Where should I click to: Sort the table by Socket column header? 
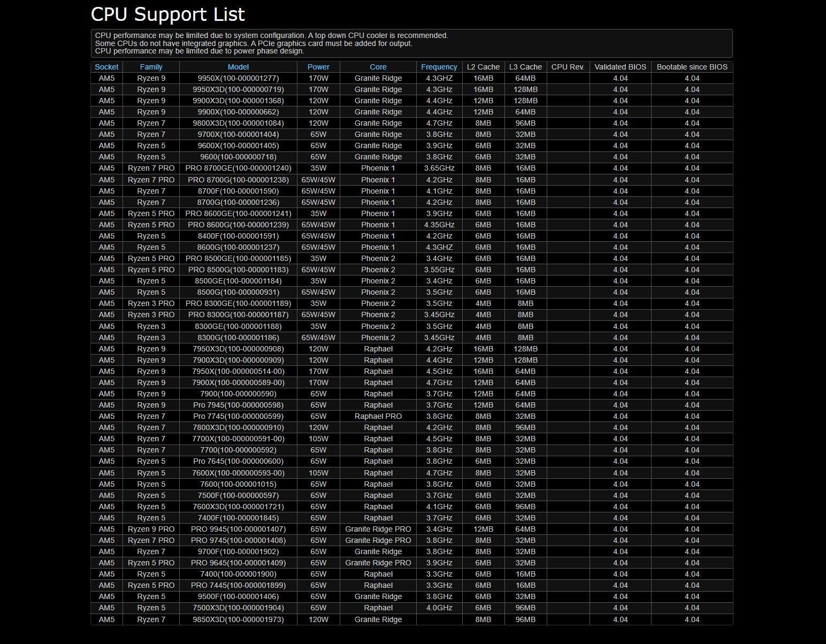(x=106, y=67)
